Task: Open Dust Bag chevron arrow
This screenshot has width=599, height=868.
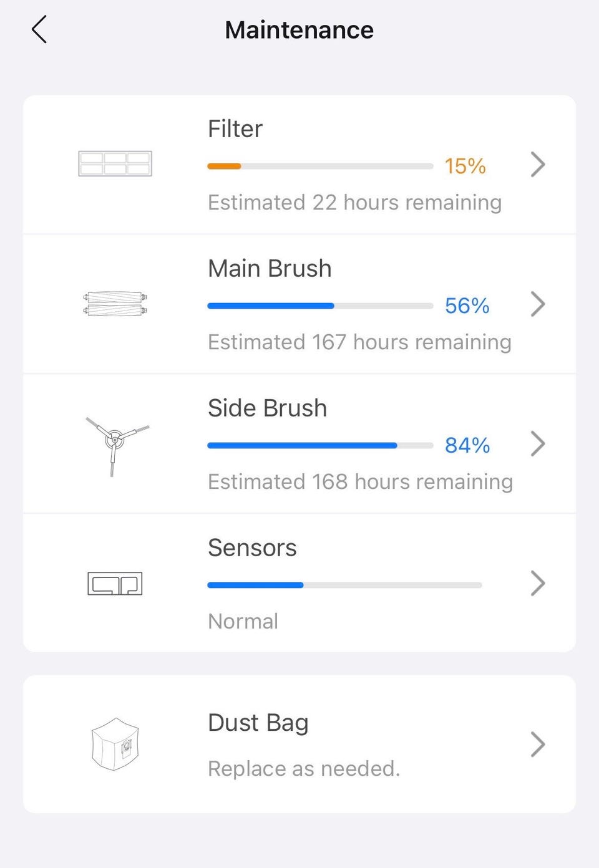Action: pyautogui.click(x=538, y=745)
